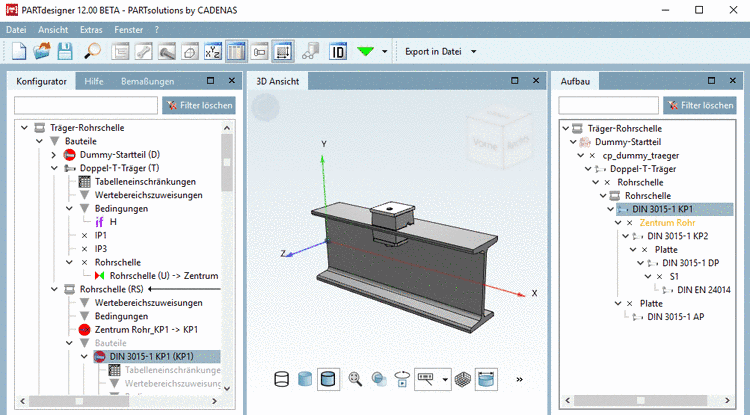Open the wrench window toolbar icon
Viewport: 750px width, 415px height.
[143, 51]
